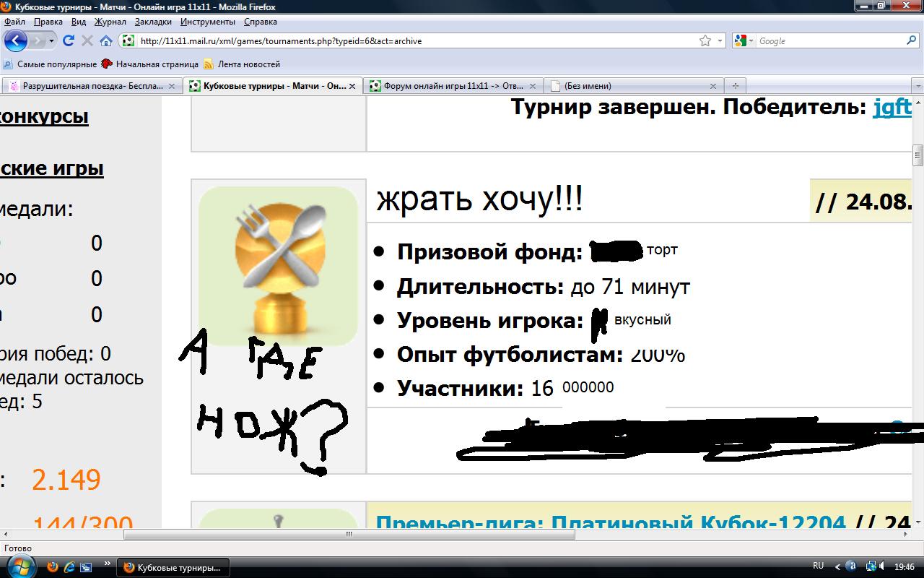The width and height of the screenshot is (924, 578).
Task: Open the Windows Start orb
Action: (x=19, y=566)
